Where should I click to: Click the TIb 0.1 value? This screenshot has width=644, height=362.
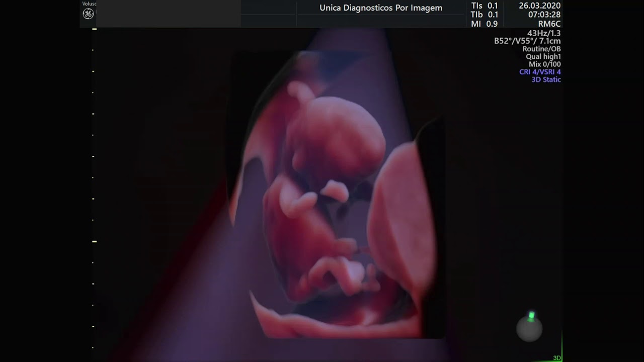[485, 15]
